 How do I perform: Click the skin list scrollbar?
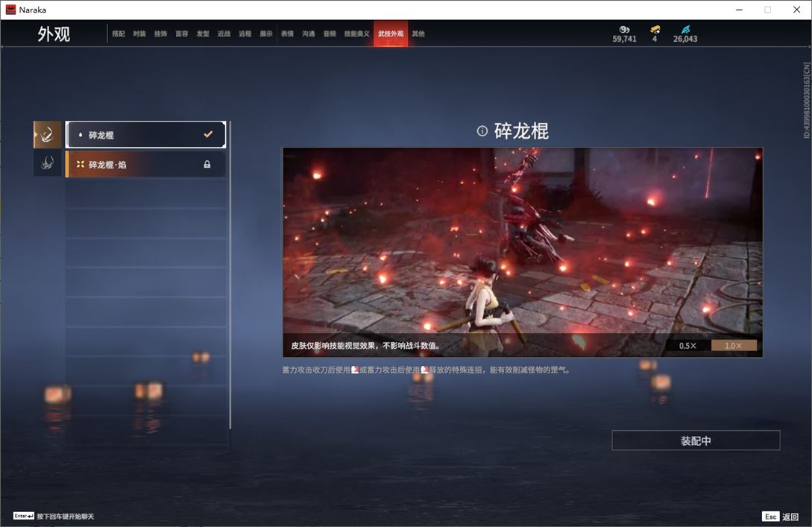tap(230, 275)
